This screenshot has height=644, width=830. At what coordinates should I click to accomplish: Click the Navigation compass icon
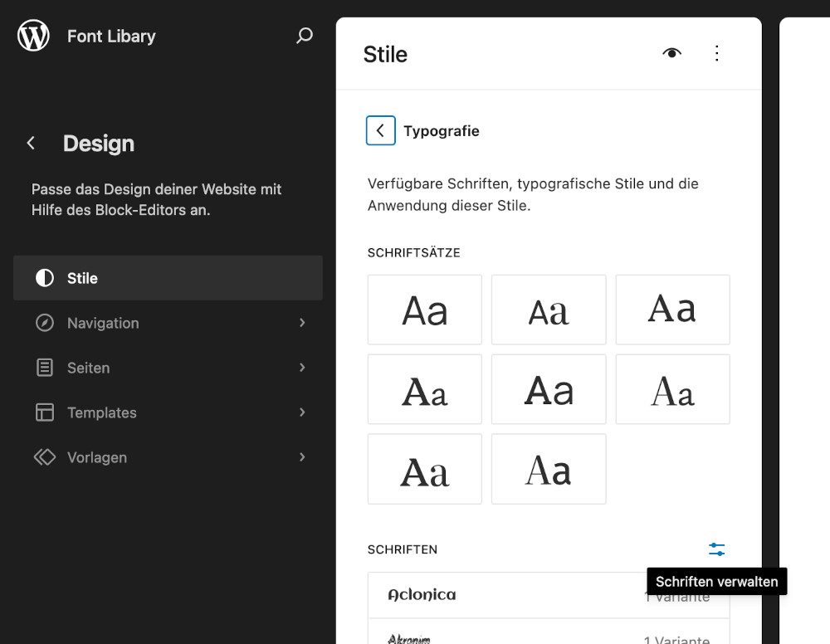coord(45,323)
